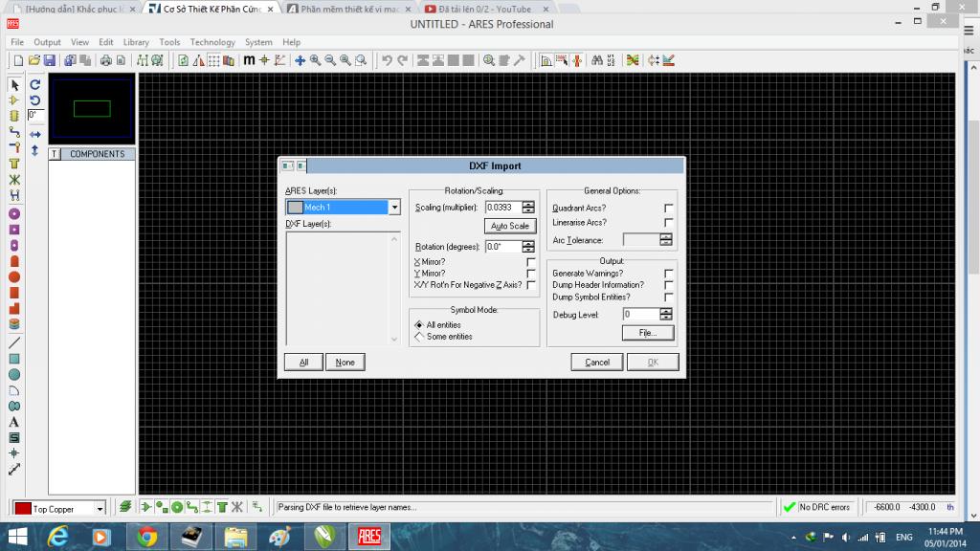Select the Round through-hole pad tool
The height and width of the screenshot is (551, 980).
[14, 213]
